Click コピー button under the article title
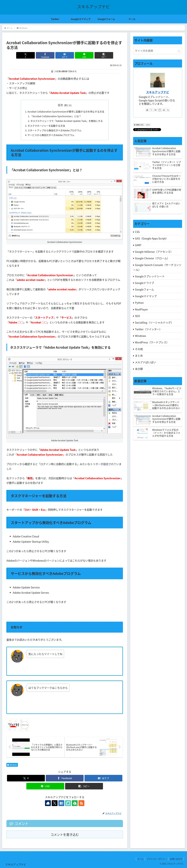The width and height of the screenshot is (187, 868). click(x=104, y=55)
